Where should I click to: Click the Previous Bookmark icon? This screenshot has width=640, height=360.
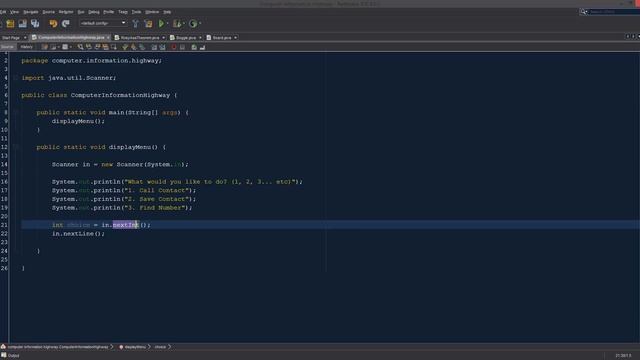(x=125, y=47)
